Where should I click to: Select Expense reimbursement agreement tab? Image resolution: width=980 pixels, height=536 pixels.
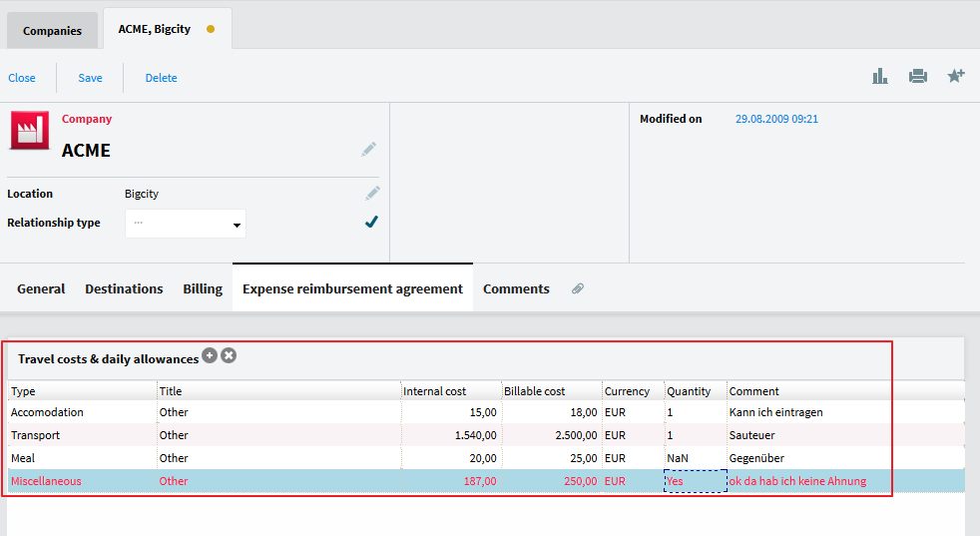tap(352, 288)
